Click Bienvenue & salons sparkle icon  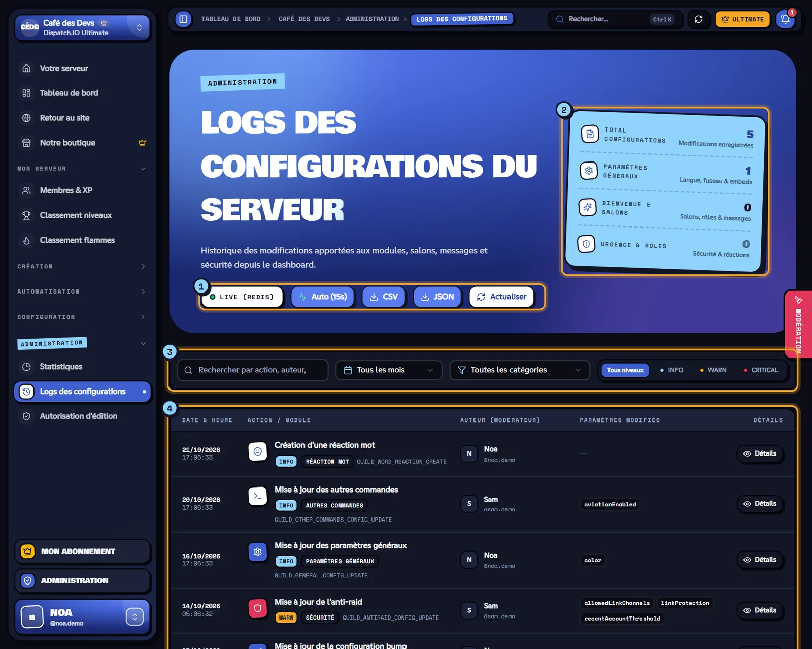pos(588,207)
